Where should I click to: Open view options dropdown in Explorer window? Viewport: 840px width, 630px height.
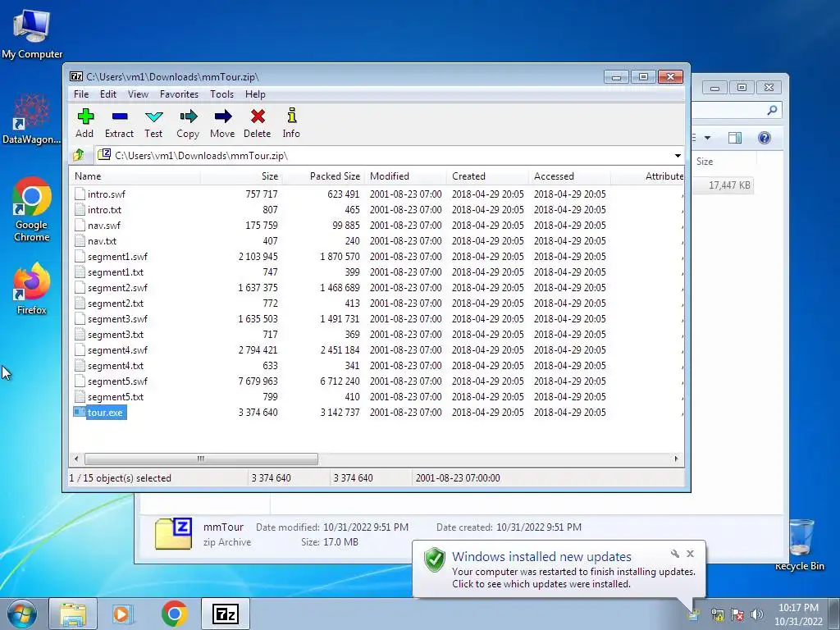coord(707,138)
